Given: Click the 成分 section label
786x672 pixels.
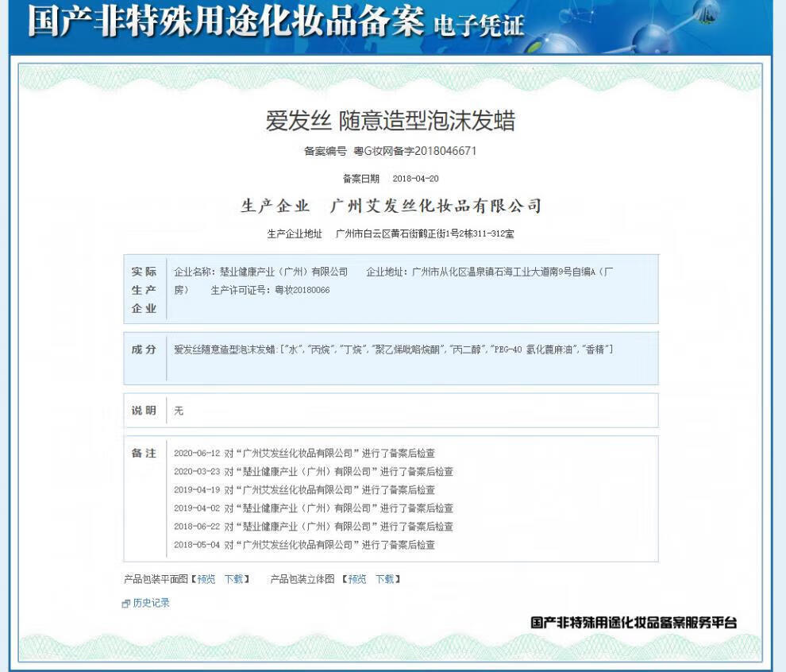Looking at the screenshot, I should coord(144,350).
